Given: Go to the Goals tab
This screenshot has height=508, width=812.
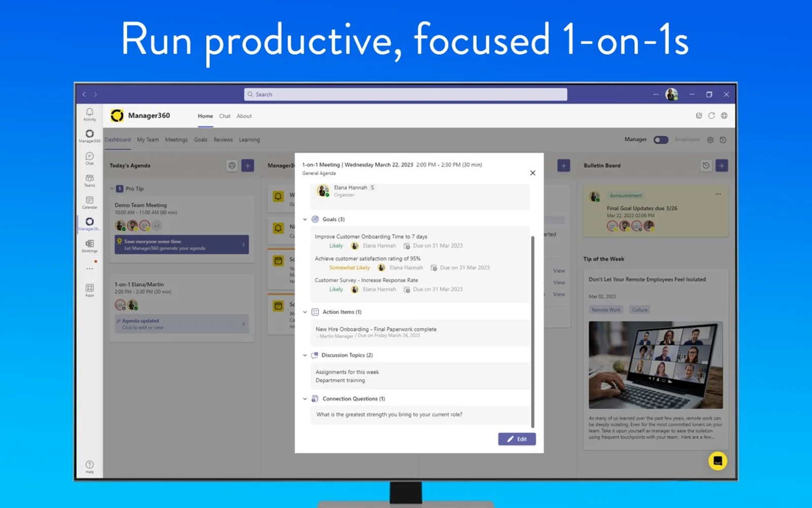Looking at the screenshot, I should tap(200, 140).
